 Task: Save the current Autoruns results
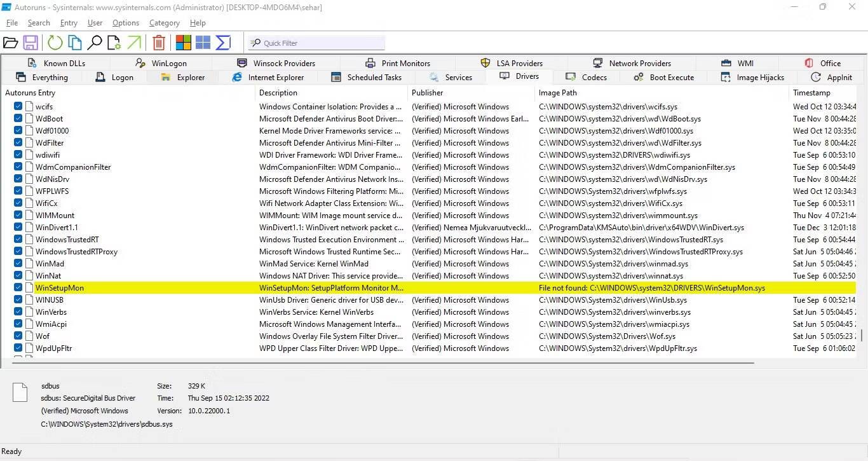[31, 42]
